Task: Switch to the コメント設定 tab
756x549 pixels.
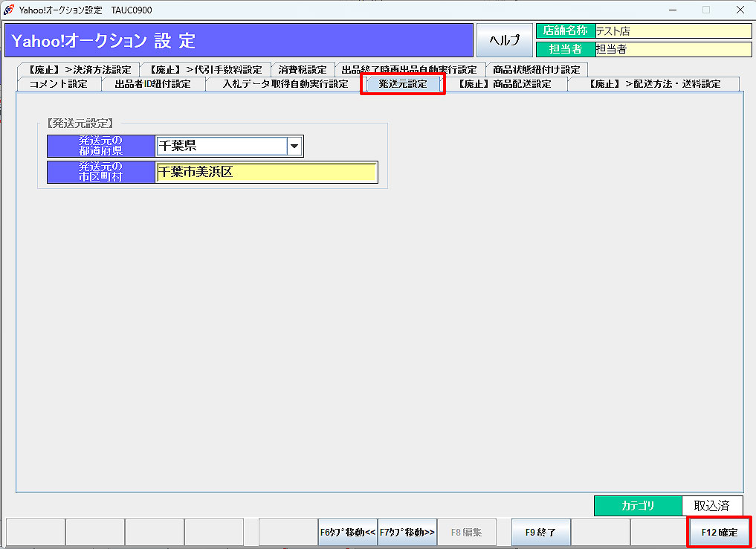Action: [58, 84]
